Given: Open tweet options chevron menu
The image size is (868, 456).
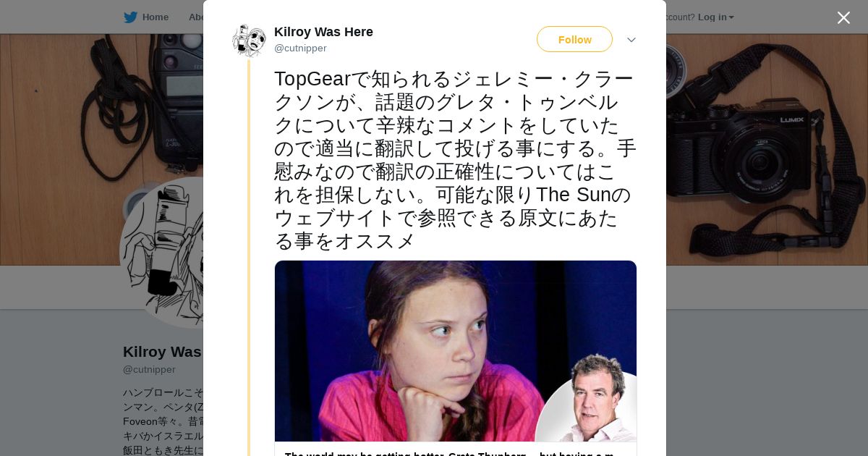Looking at the screenshot, I should [631, 40].
